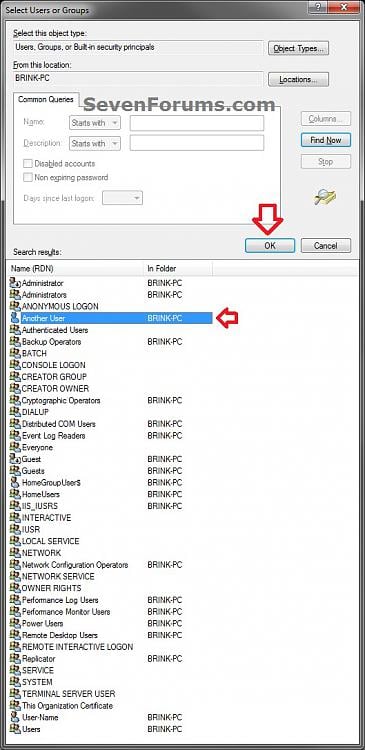The height and width of the screenshot is (750, 365).
Task: Click the Distributed COM Users icon
Action: (15, 424)
